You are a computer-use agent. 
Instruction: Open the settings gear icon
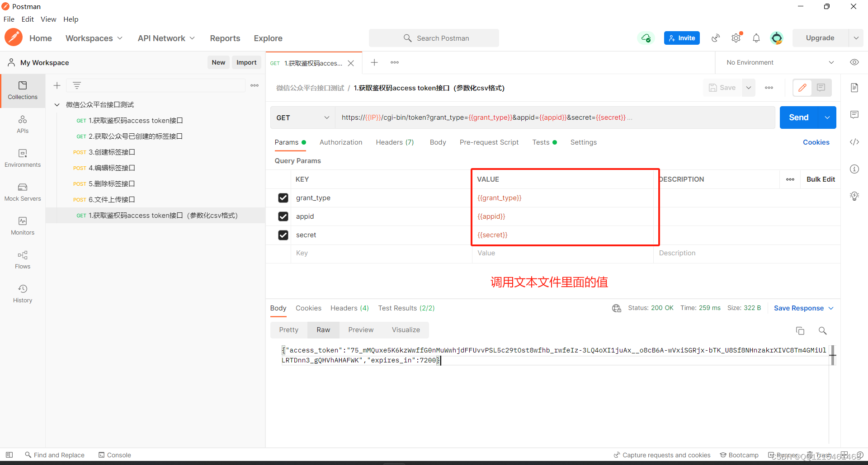pyautogui.click(x=736, y=38)
